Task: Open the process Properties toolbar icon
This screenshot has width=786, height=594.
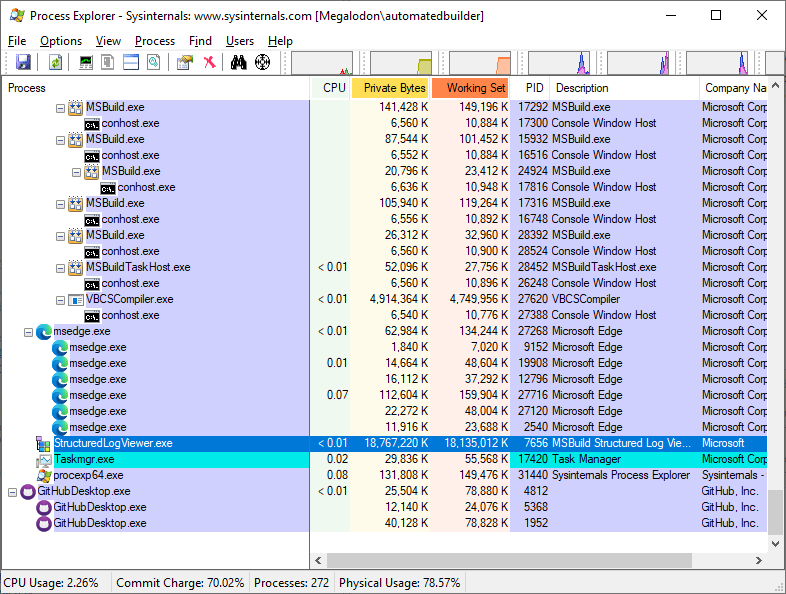Action: pyautogui.click(x=185, y=62)
